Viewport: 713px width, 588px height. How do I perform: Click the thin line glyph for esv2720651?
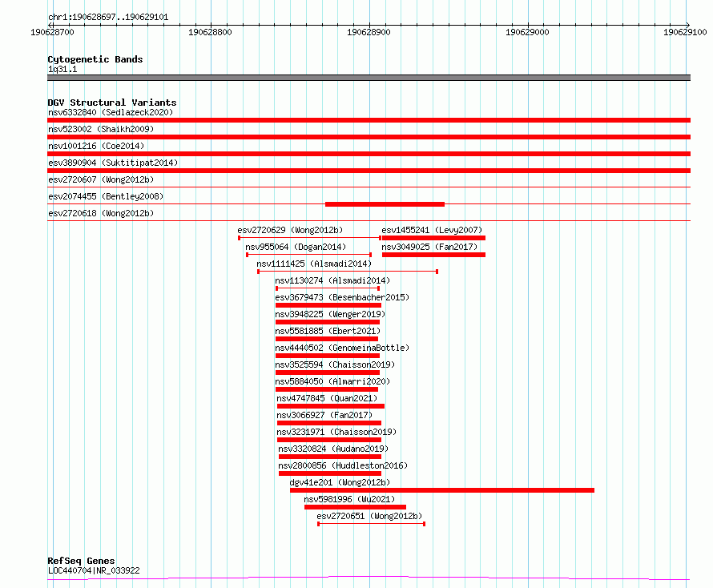coord(371,524)
